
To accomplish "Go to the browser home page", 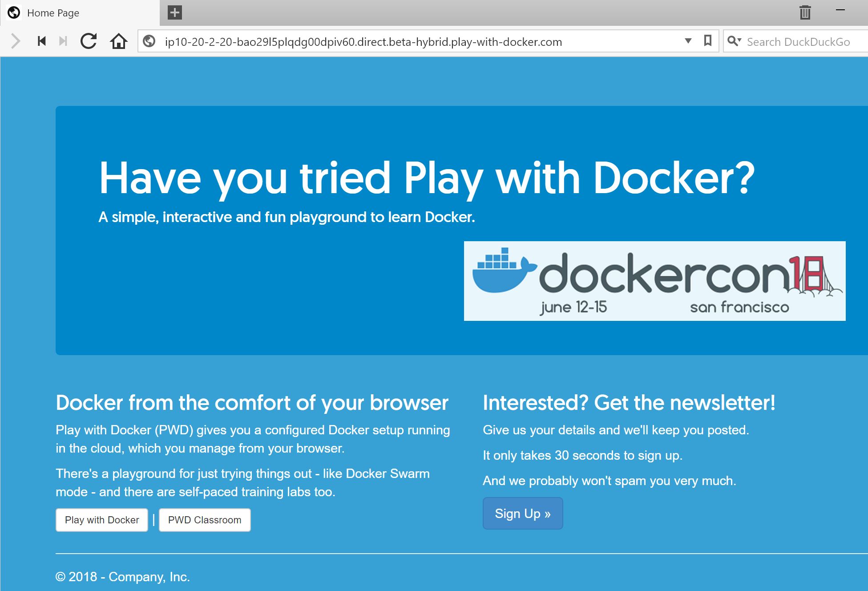I will point(119,41).
